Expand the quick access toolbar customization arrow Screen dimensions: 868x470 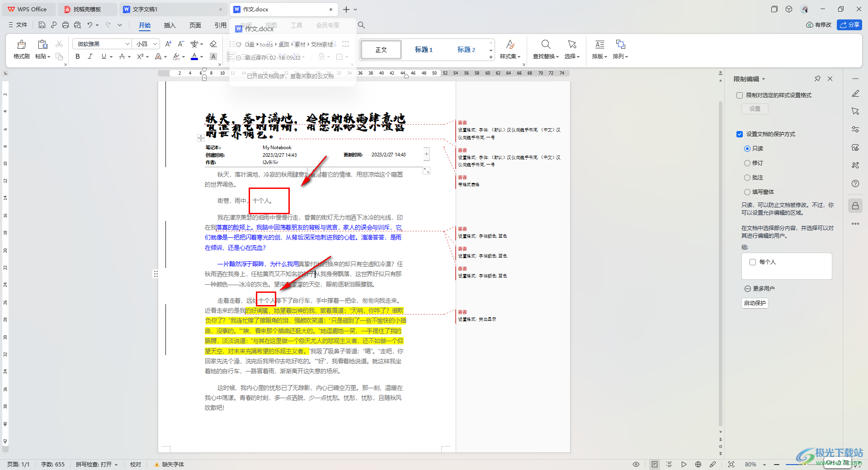click(120, 25)
